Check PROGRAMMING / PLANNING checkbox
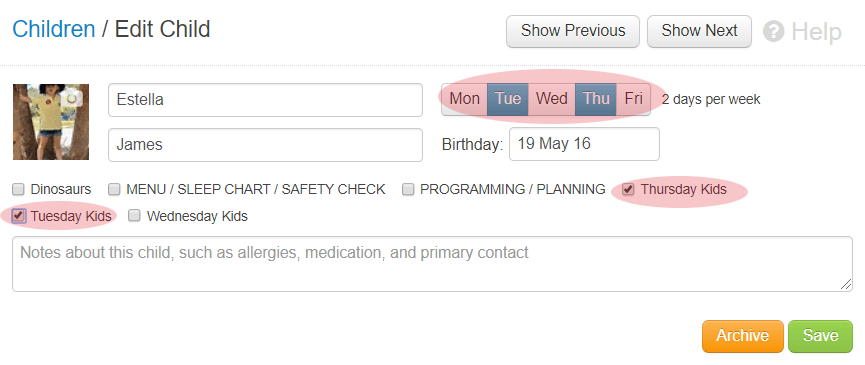The width and height of the screenshot is (865, 365). point(408,190)
